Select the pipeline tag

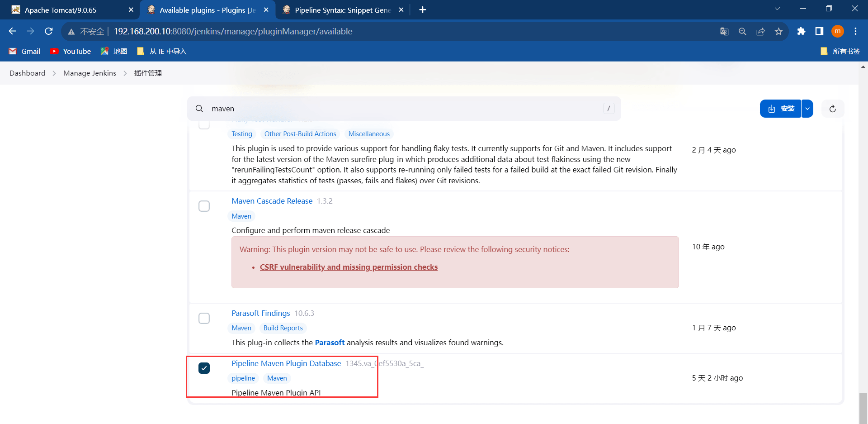click(243, 378)
